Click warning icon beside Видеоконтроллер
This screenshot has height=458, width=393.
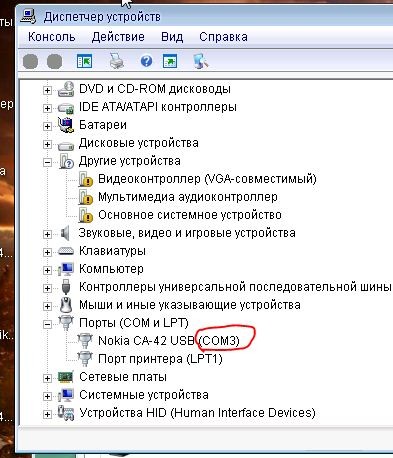tap(85, 179)
